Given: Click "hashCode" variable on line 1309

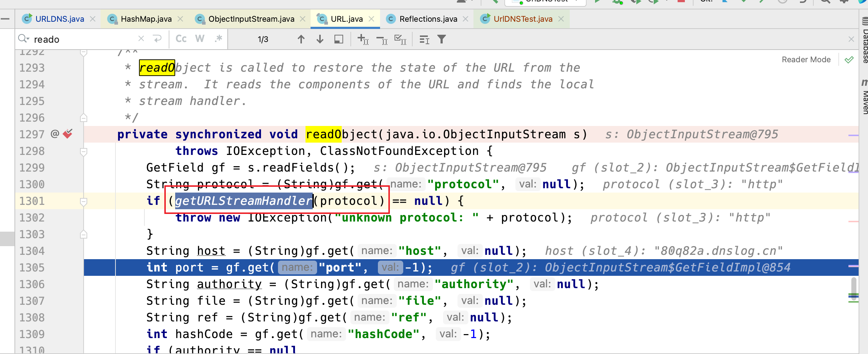Looking at the screenshot, I should pyautogui.click(x=204, y=334).
